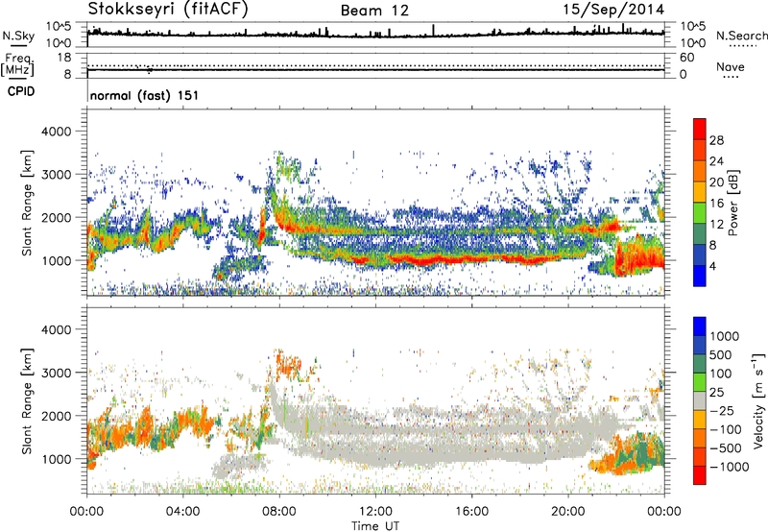This screenshot has width=768, height=532.
Task: Click the '18' frequency axis value
Action: 64,58
